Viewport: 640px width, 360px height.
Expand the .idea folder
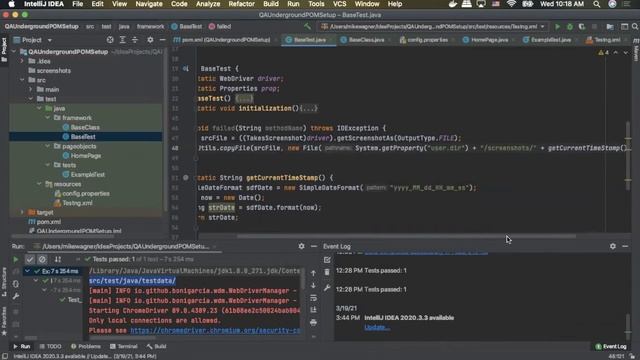click(22, 61)
